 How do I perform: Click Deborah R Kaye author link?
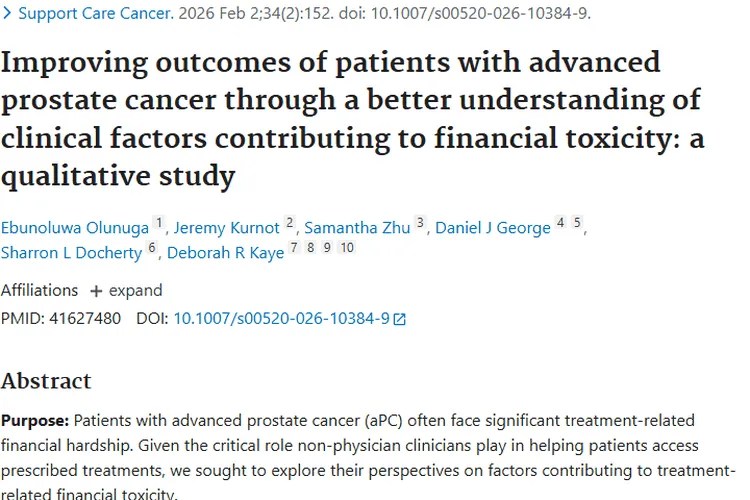click(225, 253)
